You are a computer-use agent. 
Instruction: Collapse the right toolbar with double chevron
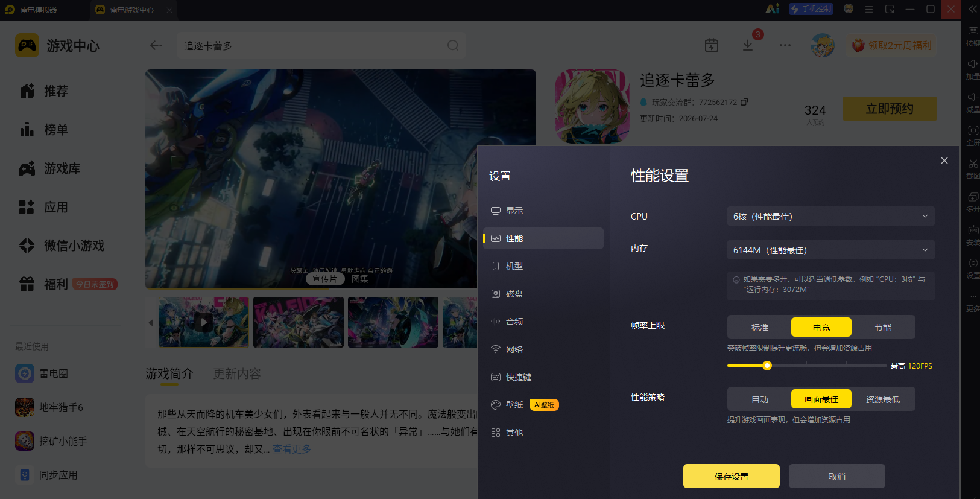click(x=973, y=9)
